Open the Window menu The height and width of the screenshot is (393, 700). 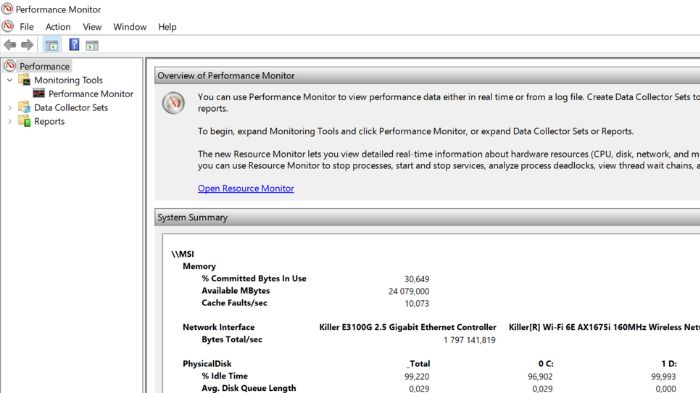pyautogui.click(x=129, y=27)
